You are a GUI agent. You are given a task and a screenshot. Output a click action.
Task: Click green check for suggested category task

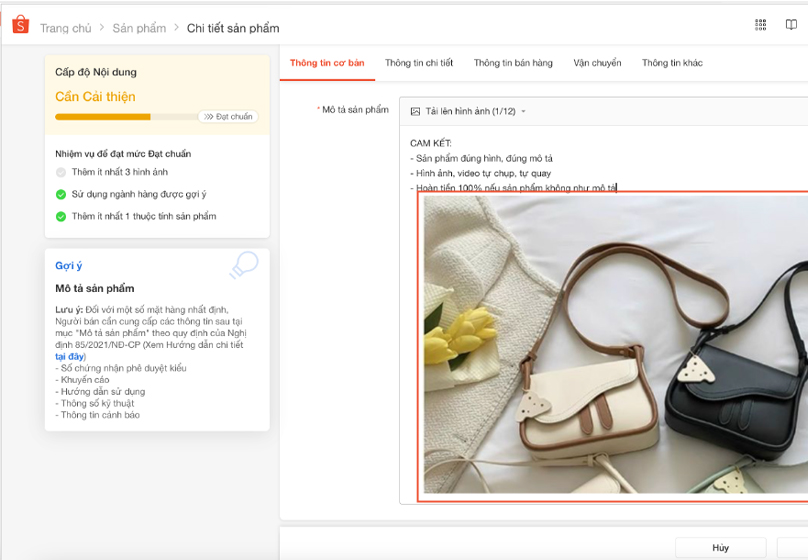(61, 194)
